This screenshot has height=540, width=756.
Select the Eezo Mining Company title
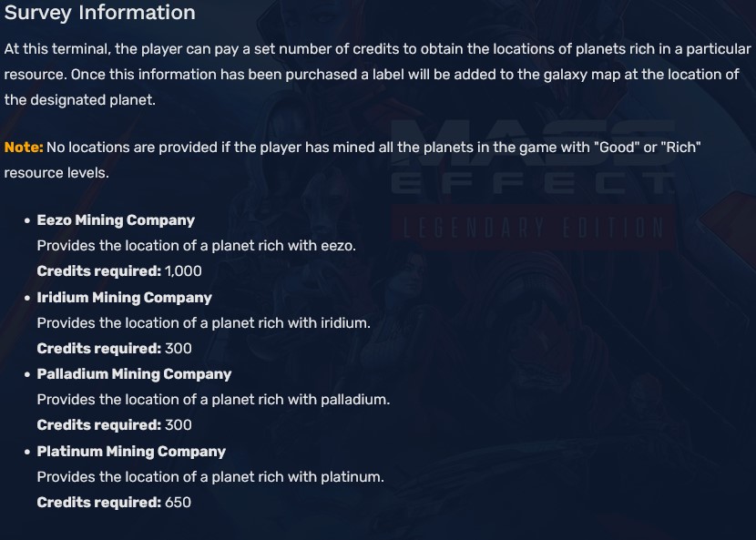pos(116,220)
